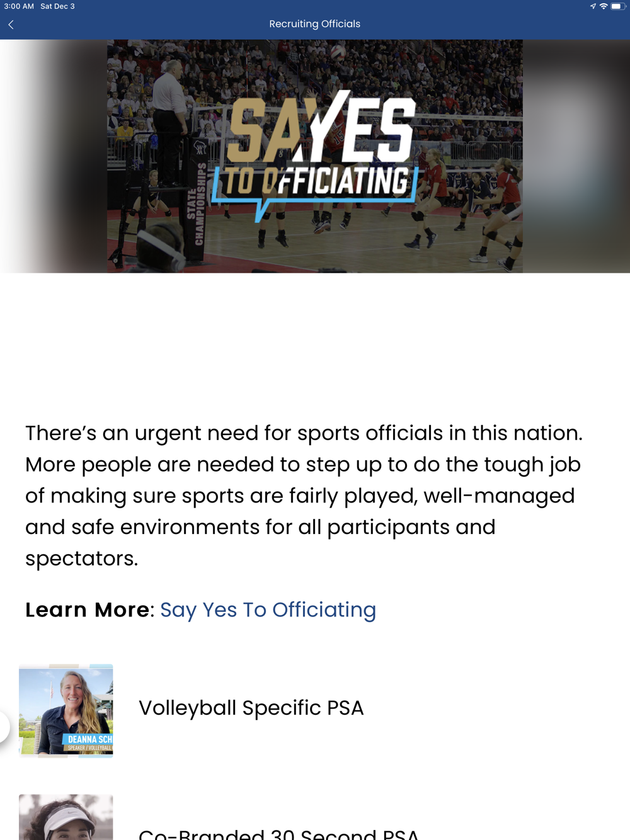Tap the Recruiting Officials page title
The image size is (630, 840).
click(315, 24)
